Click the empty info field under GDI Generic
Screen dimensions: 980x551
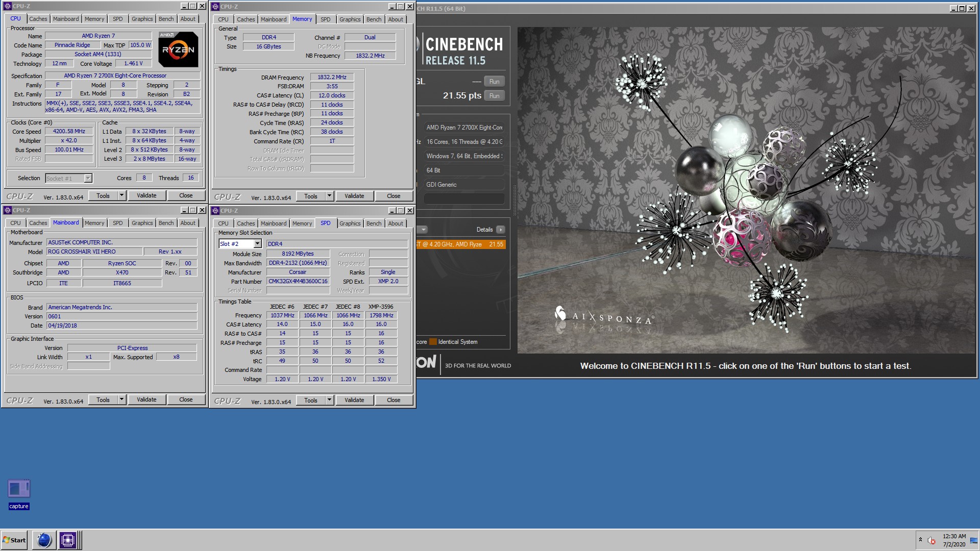coord(463,199)
